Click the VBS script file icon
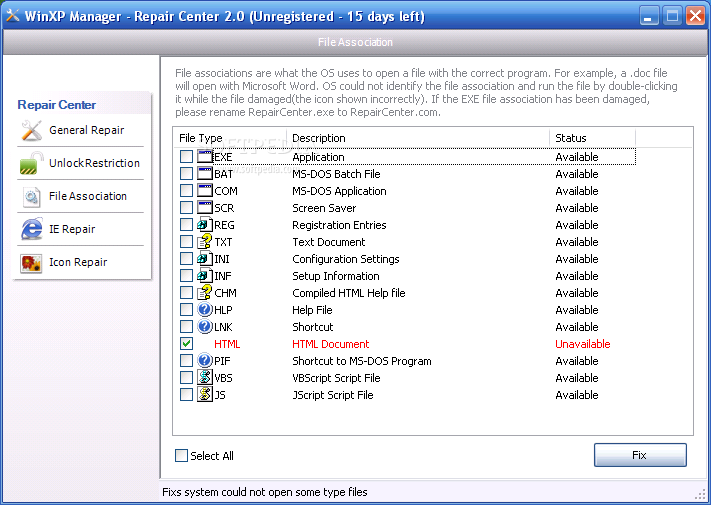 205,378
